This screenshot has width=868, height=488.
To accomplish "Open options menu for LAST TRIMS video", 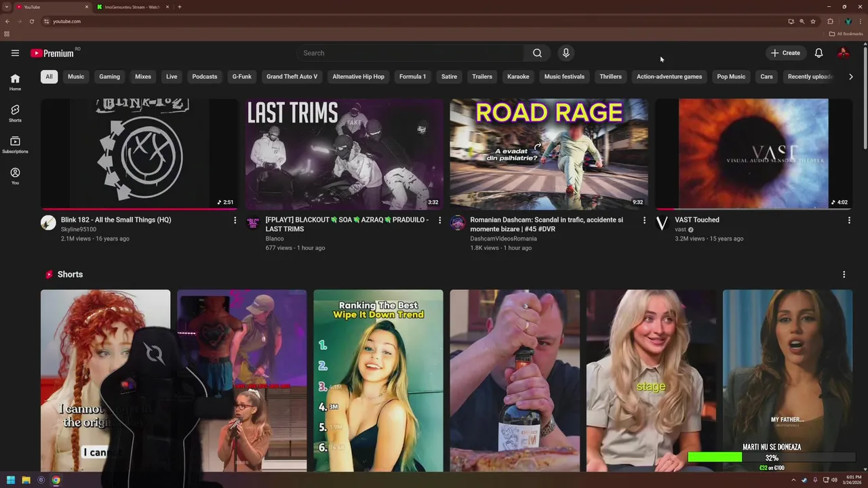I will 439,220.
